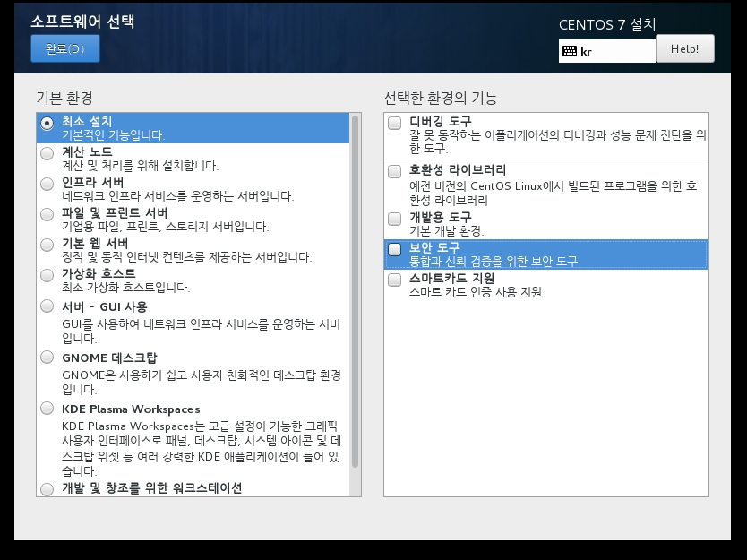This screenshot has width=747, height=560.
Task: Select the 최소 설치 radio button
Action: click(47, 123)
